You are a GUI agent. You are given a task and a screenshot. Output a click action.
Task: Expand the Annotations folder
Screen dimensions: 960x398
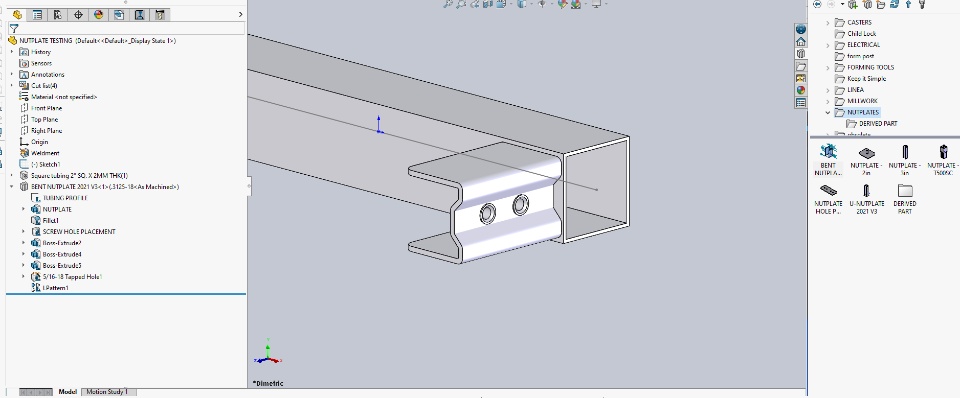click(12, 75)
